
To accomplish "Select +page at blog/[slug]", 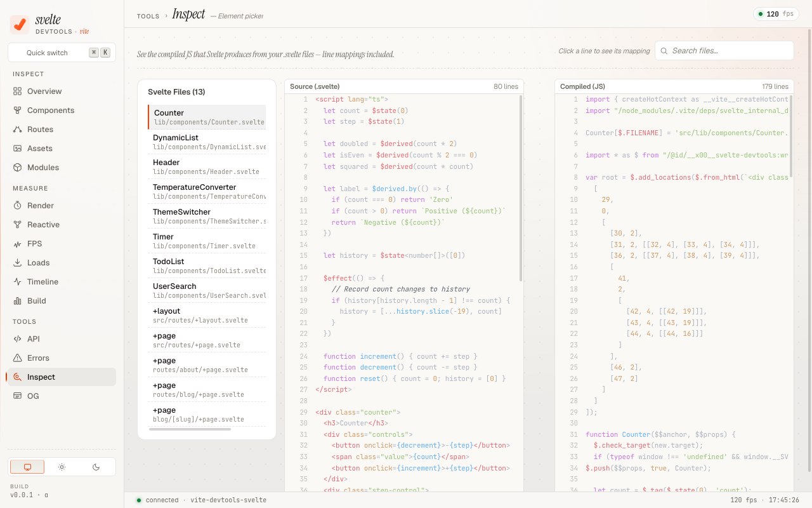I will coord(207,414).
